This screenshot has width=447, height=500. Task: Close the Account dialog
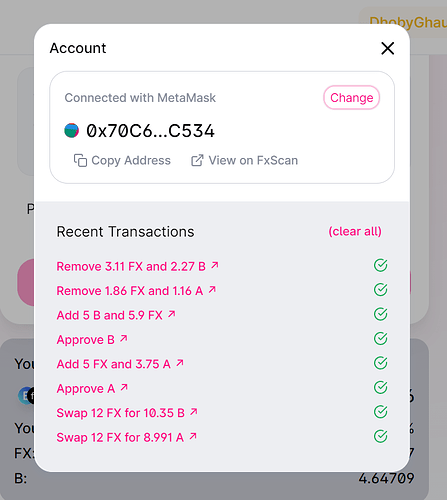coord(387,48)
